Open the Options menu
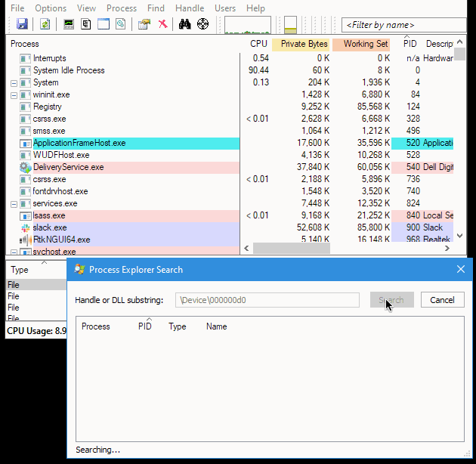 pos(51,8)
